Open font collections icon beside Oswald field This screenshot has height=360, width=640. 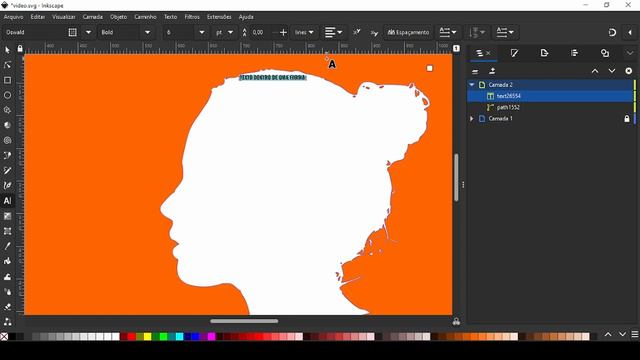click(x=72, y=32)
